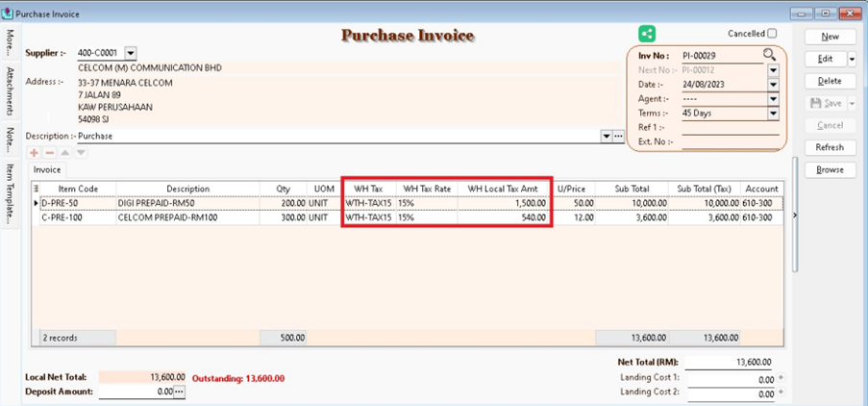Click the magnifier search icon beside Inv No
Screen dimensions: 868x406
769,56
